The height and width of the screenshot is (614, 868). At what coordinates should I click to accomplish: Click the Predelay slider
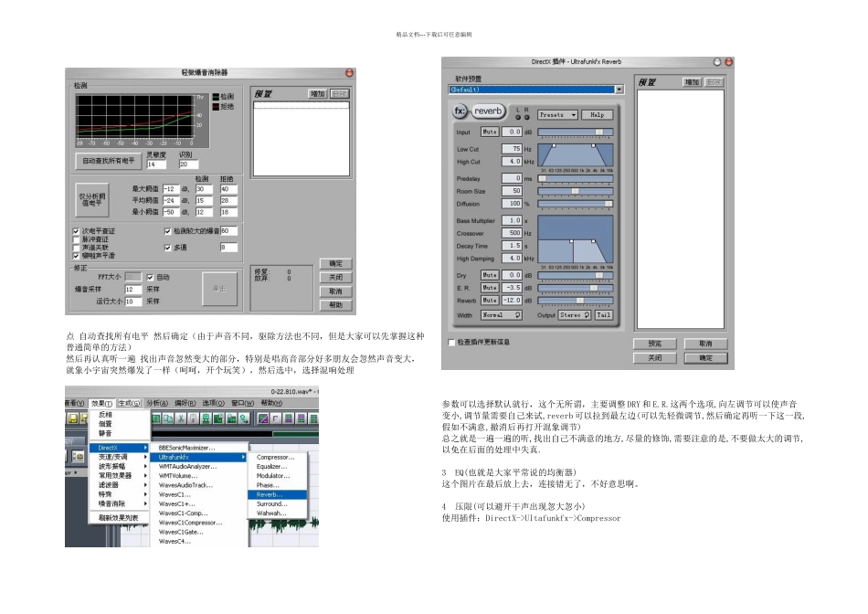click(x=575, y=178)
